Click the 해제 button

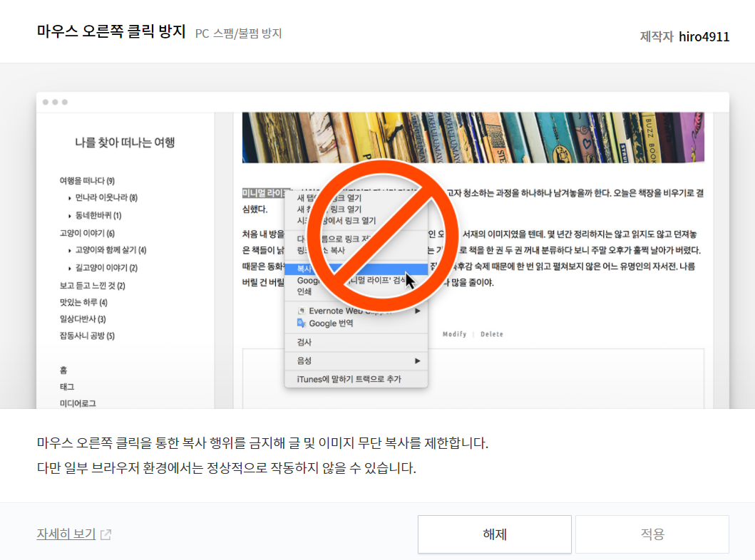495,534
